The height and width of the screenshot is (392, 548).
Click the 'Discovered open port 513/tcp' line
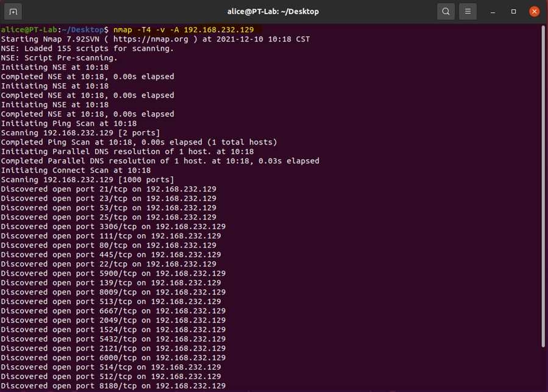111,301
